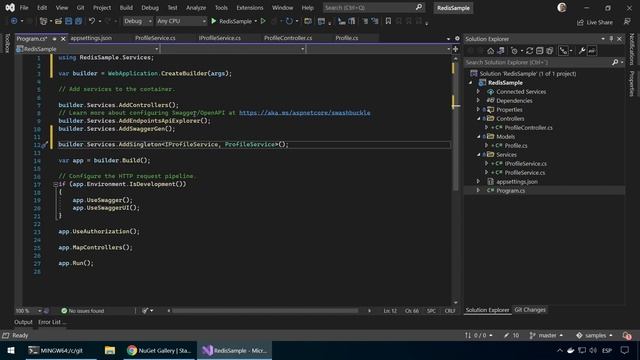This screenshot has height=360, width=640.
Task: Click the Search magnifier icon in title bar
Action: (419, 7)
